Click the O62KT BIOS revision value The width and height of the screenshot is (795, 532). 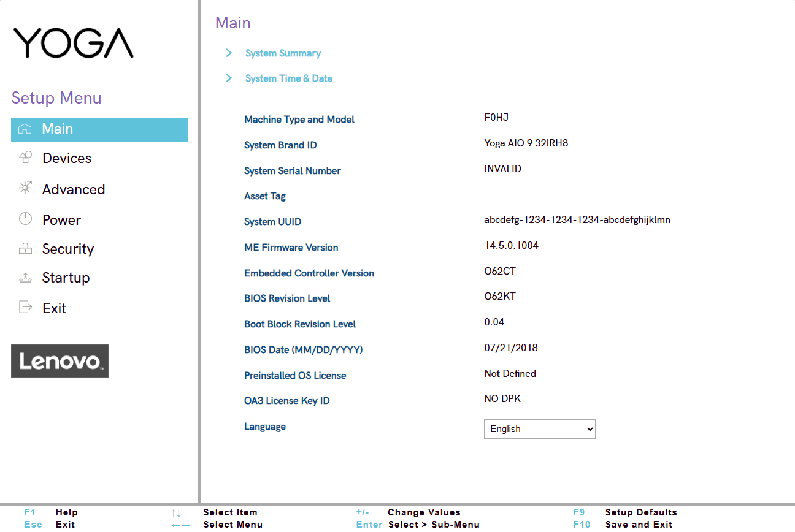tap(500, 296)
